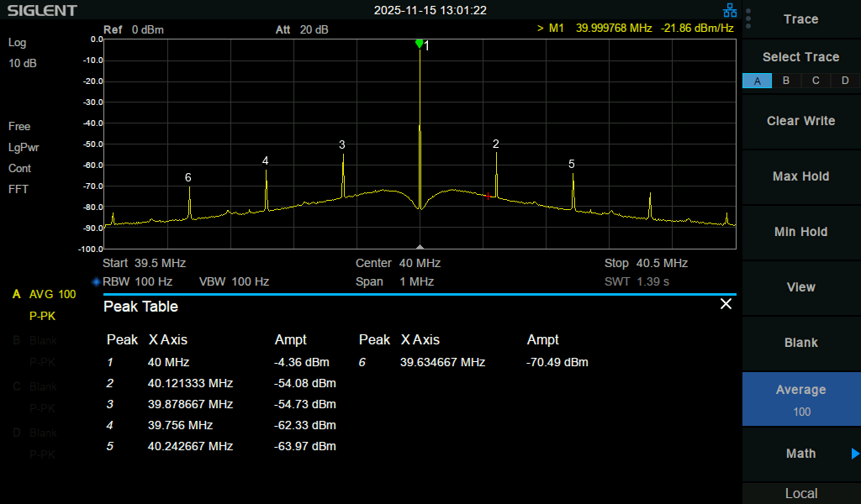Switch trace to View mode
Viewport: 861px width, 504px height.
(x=801, y=287)
